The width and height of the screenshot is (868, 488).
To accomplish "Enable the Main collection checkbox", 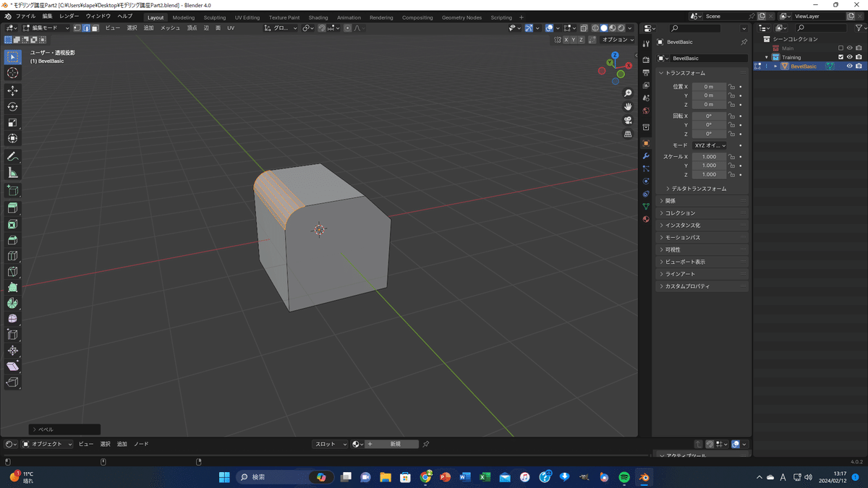I will 841,48.
